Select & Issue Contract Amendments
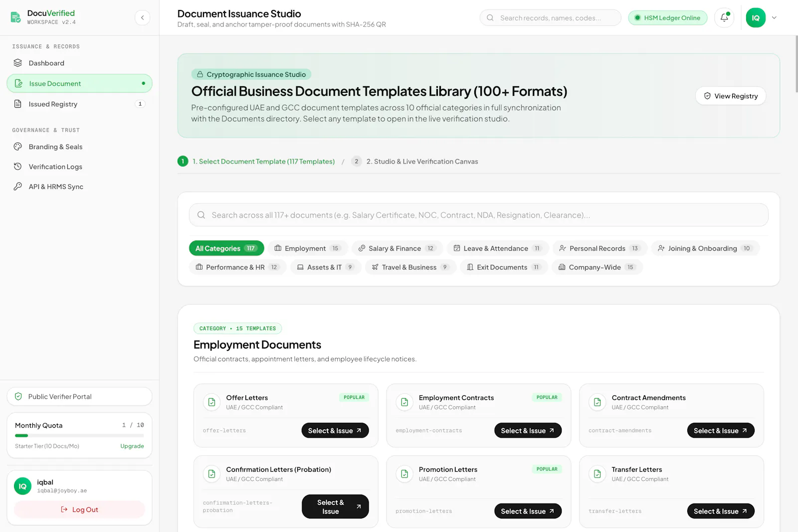 pyautogui.click(x=721, y=430)
